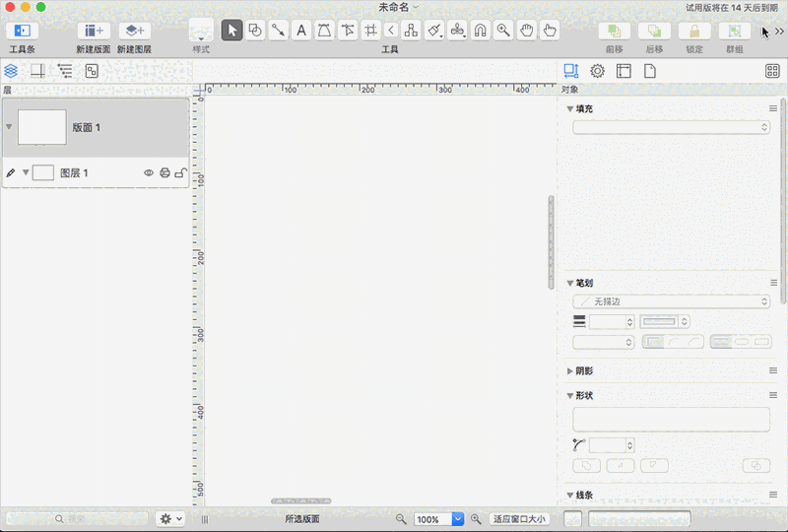Select the Text tool
Screen dimensions: 788x532
tap(301, 31)
